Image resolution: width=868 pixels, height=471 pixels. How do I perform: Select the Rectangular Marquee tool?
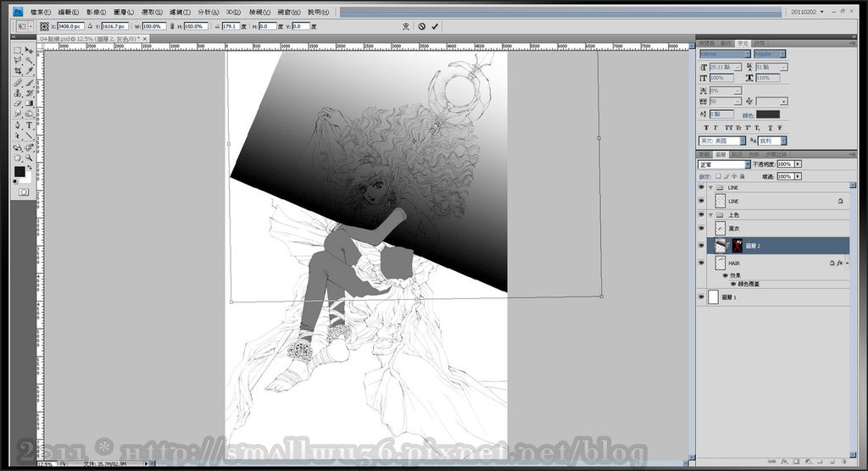18,50
